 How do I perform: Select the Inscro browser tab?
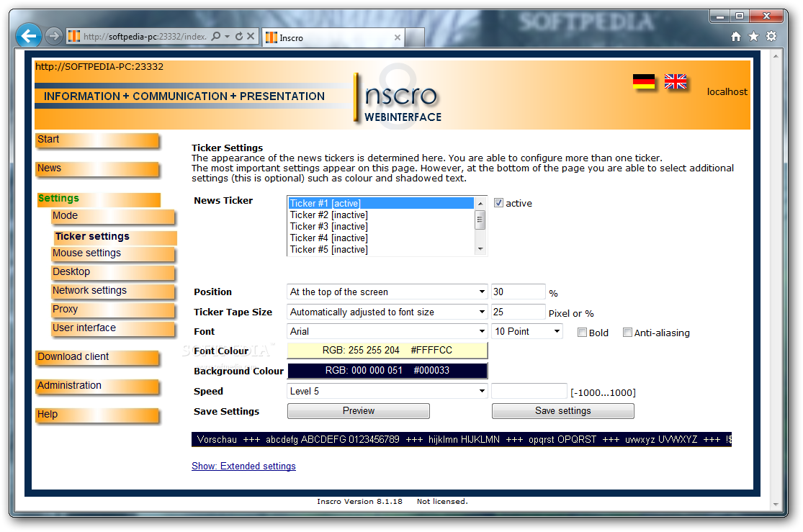coord(333,37)
